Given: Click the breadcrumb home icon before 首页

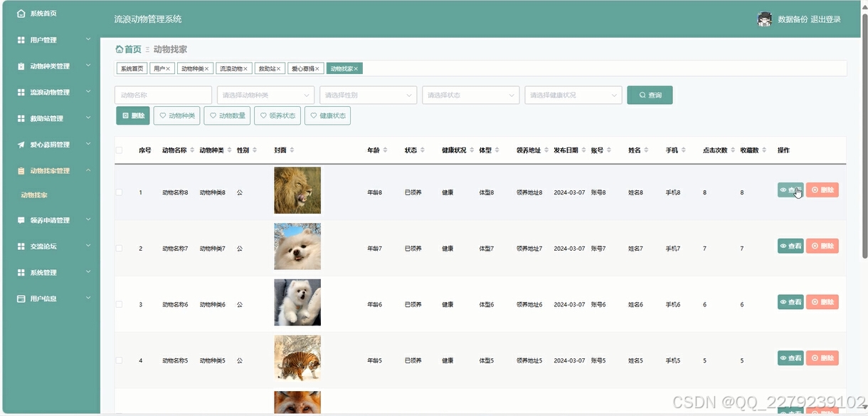Looking at the screenshot, I should click(x=119, y=49).
